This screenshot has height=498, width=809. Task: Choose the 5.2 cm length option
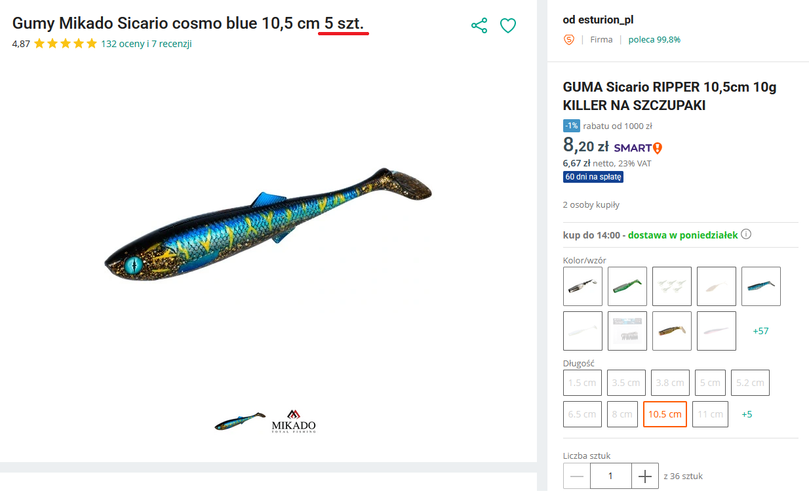[750, 383]
